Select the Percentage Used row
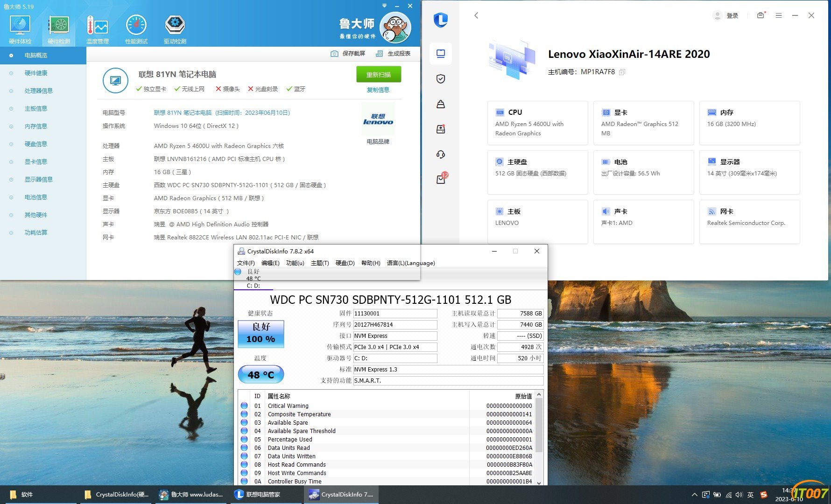Screen dimensions: 831x504 pos(386,439)
